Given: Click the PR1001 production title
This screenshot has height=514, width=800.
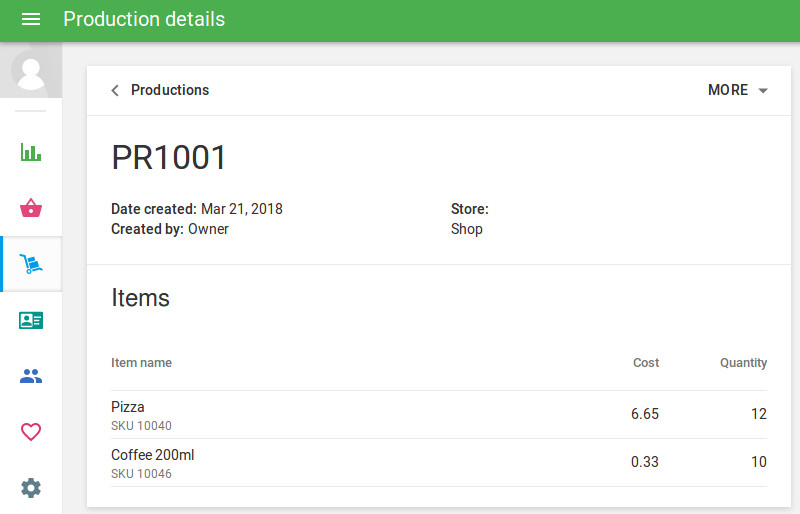Looking at the screenshot, I should click(169, 158).
